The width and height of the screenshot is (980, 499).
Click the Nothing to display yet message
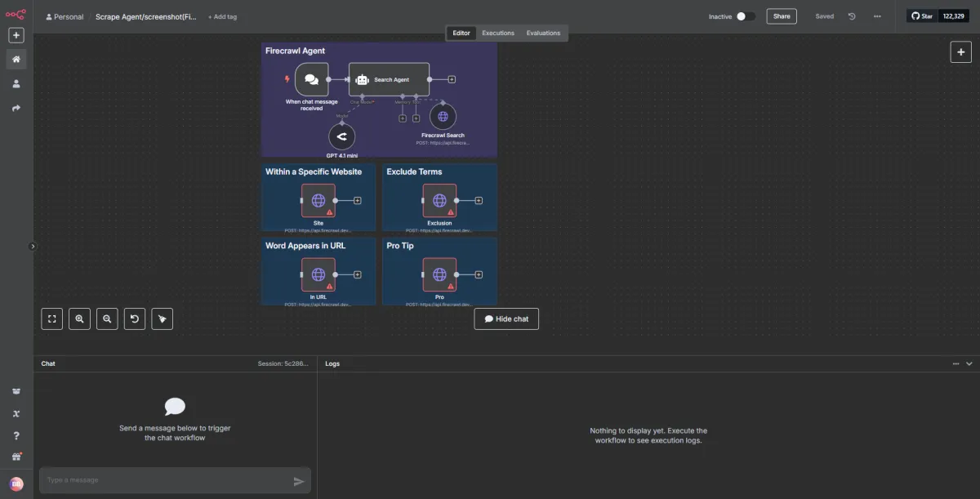point(648,435)
